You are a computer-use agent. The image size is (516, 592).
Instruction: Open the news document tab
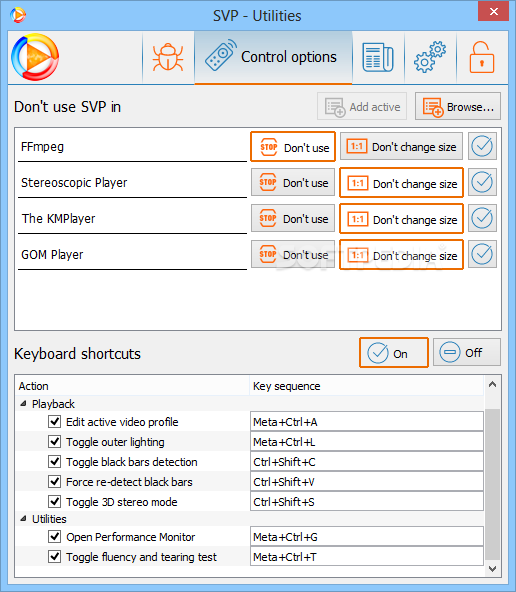pyautogui.click(x=378, y=57)
